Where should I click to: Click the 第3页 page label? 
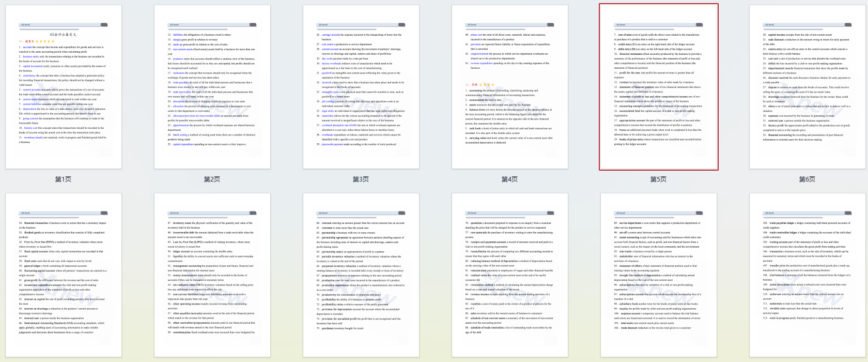[x=361, y=179]
